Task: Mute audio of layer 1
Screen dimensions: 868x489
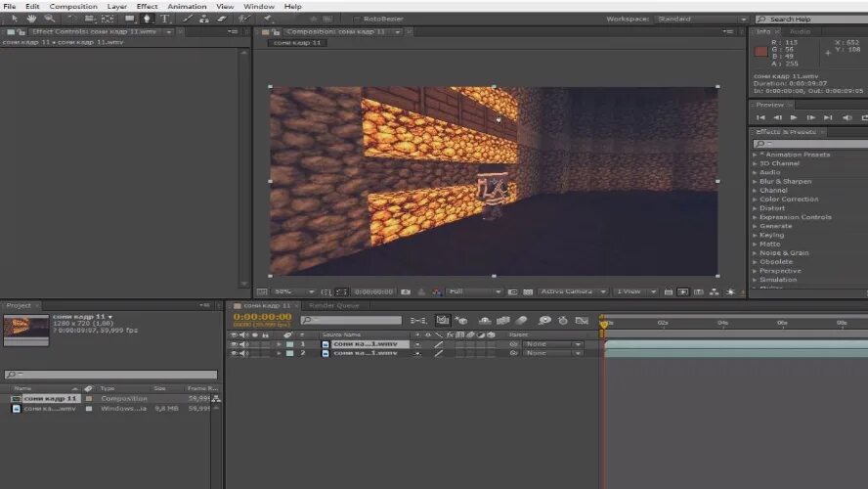Action: [x=243, y=344]
